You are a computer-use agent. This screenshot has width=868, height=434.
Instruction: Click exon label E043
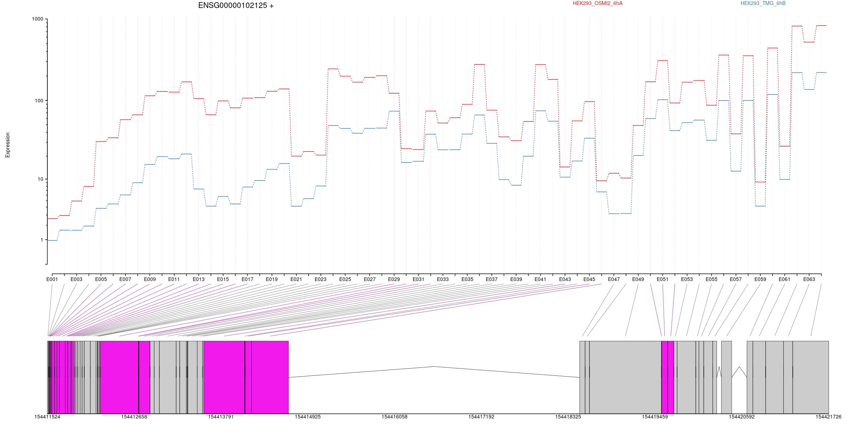pos(565,279)
